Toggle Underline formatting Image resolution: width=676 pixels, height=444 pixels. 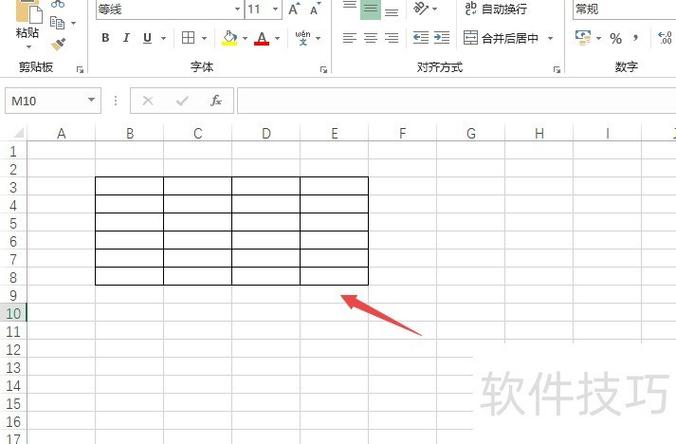point(147,38)
